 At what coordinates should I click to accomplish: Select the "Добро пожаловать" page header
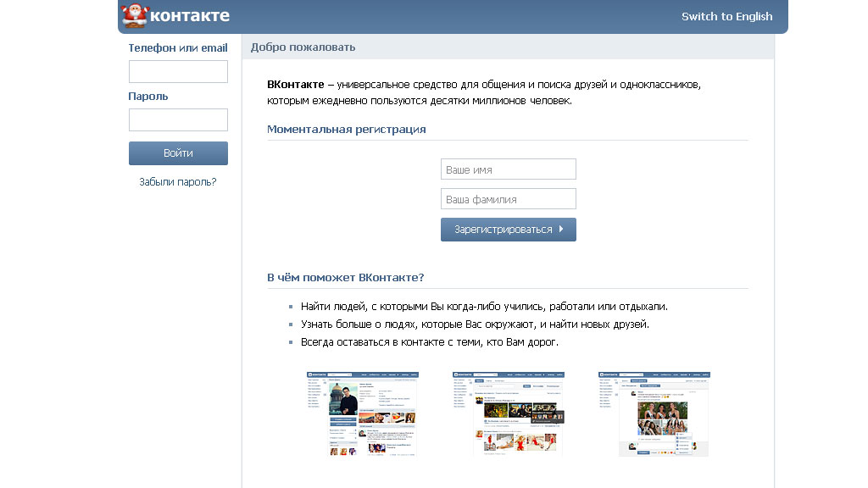[x=303, y=47]
